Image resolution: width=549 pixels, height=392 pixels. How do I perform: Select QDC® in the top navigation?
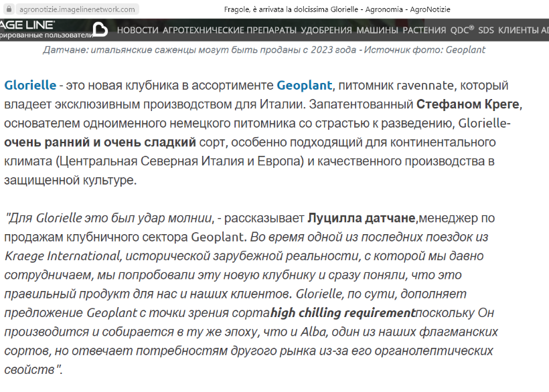point(462,30)
